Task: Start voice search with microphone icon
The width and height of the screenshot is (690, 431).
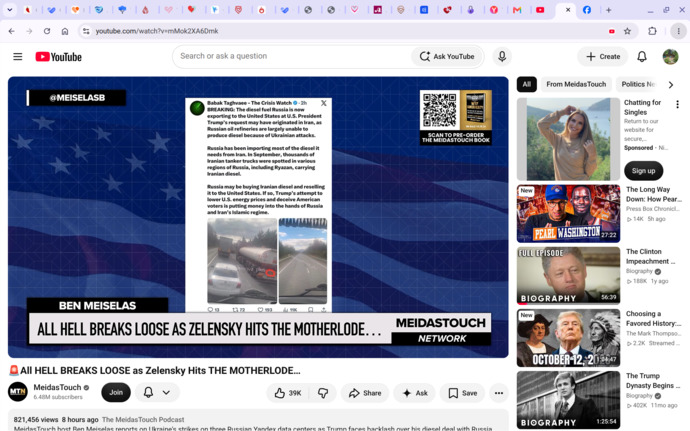Action: (x=502, y=56)
